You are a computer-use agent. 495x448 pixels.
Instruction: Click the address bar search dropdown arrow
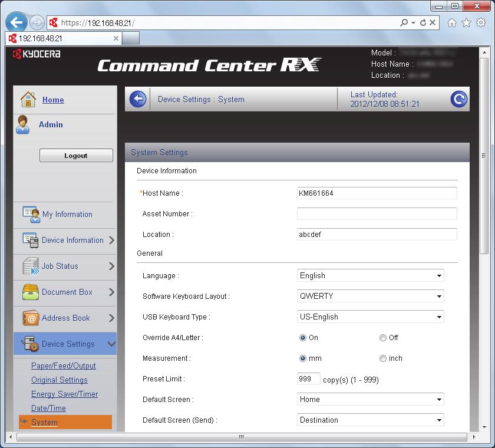pos(413,23)
